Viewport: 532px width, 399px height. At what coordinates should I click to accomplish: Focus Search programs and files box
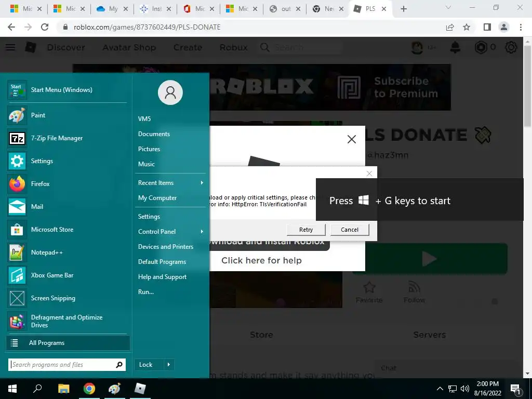(x=67, y=365)
